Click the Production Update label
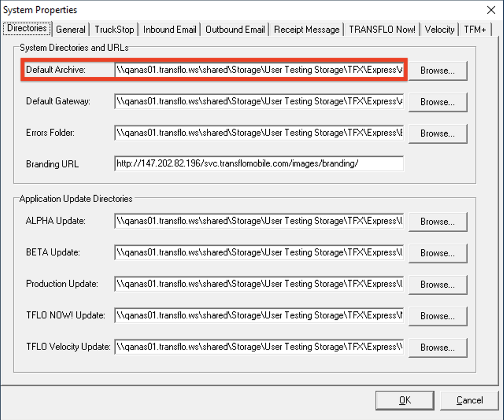Screen dimensions: 504x420 (x=62, y=284)
